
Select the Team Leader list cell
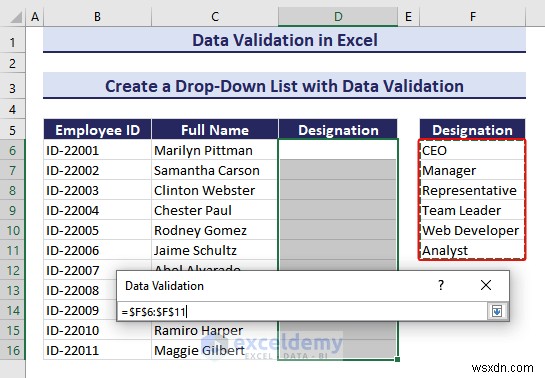click(472, 210)
